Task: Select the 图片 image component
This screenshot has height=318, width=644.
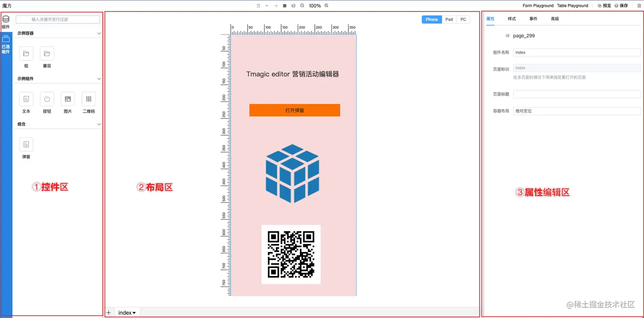Action: pyautogui.click(x=68, y=103)
